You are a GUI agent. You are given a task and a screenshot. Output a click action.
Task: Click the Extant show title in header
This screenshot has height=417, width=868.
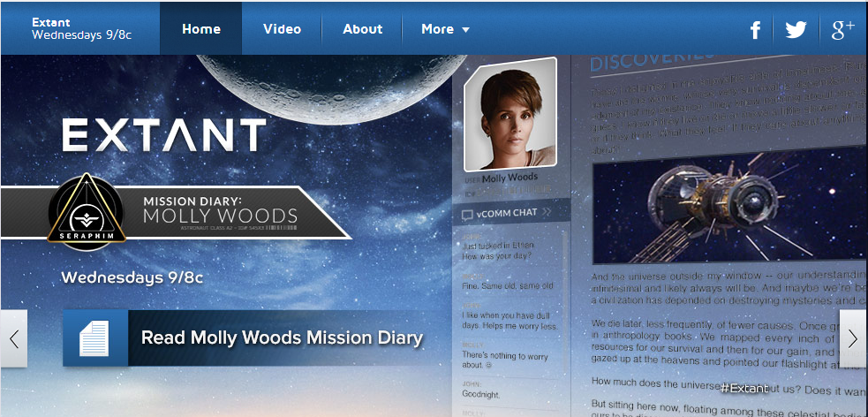click(51, 22)
